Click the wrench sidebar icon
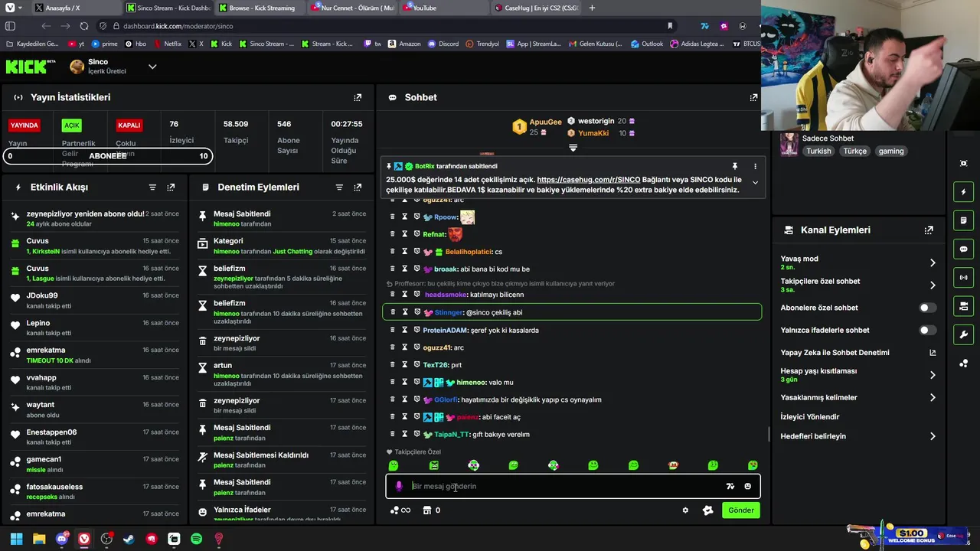 963,334
